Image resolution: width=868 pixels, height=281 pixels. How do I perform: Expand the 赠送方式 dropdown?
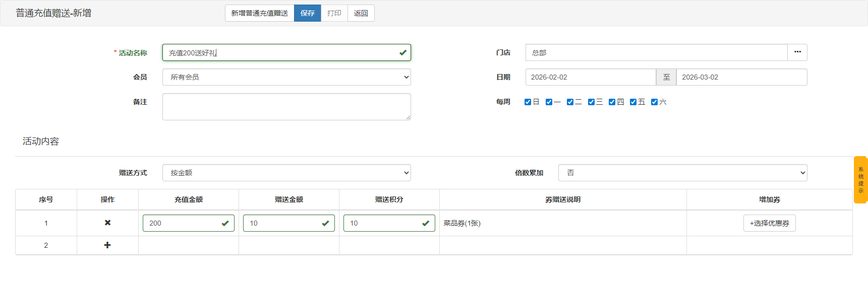[x=286, y=173]
